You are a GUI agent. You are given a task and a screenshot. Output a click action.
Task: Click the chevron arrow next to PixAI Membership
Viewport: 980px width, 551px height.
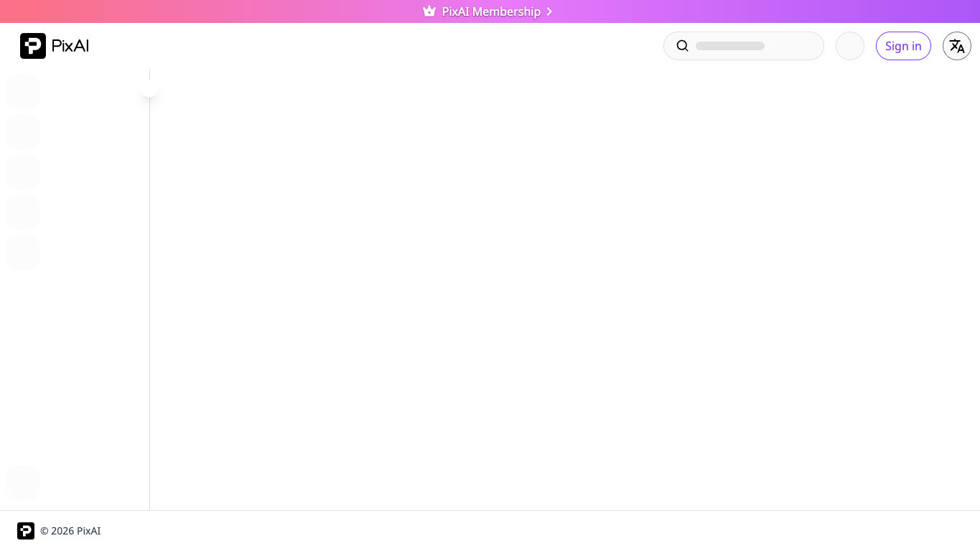[549, 11]
